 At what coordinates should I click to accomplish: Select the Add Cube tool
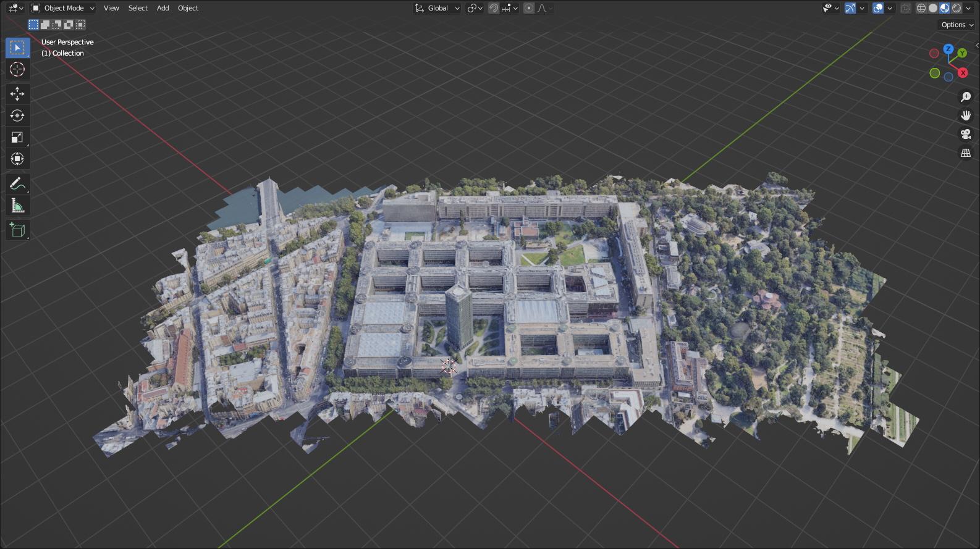[17, 230]
